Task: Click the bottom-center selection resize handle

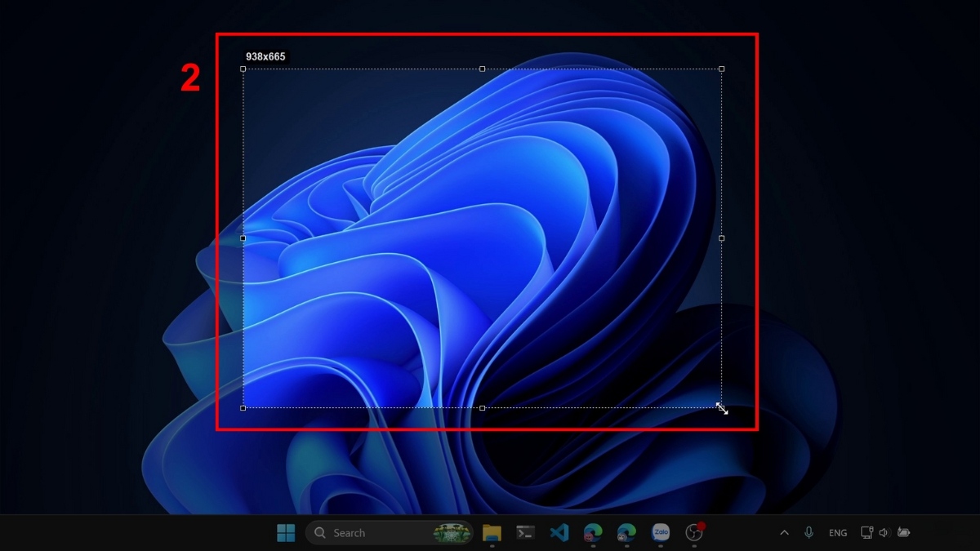Action: (x=482, y=407)
